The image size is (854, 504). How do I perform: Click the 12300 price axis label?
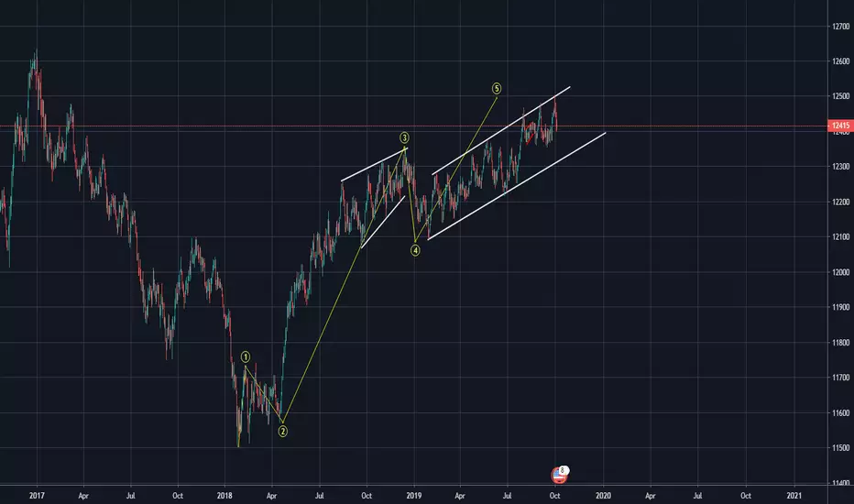click(x=840, y=166)
